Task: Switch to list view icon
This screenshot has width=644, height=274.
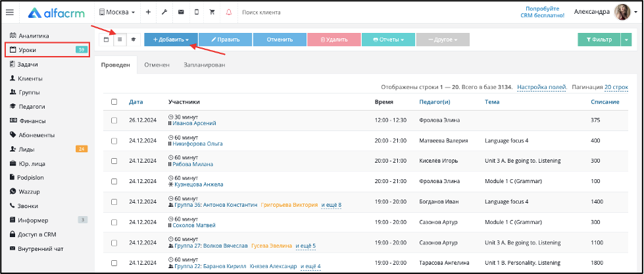Action: tap(120, 40)
